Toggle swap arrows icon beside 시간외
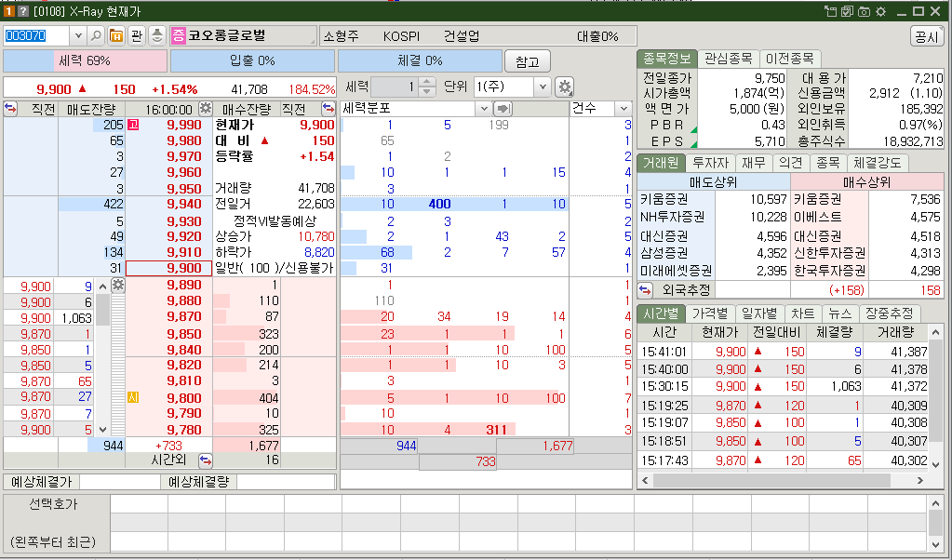This screenshot has width=952, height=560. pyautogui.click(x=206, y=460)
